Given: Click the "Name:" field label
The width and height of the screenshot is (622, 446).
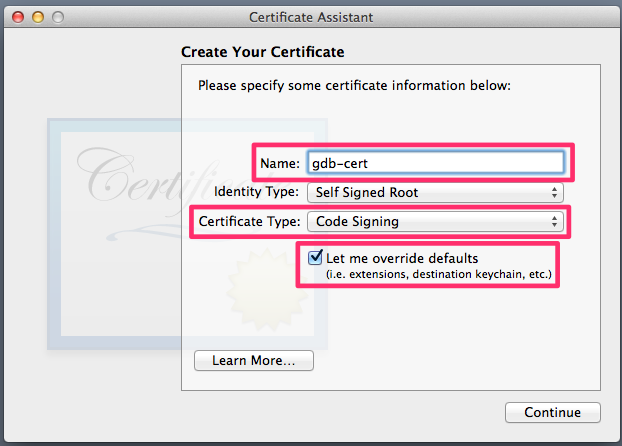Looking at the screenshot, I should (x=279, y=162).
